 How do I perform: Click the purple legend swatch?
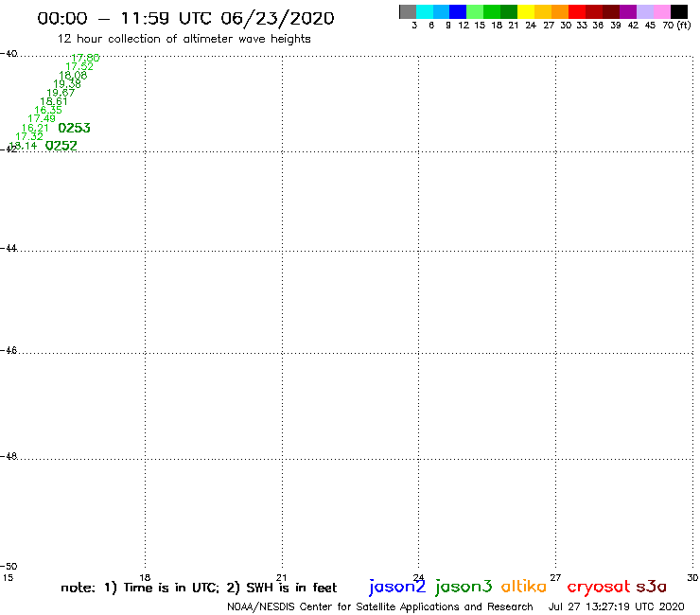point(628,11)
